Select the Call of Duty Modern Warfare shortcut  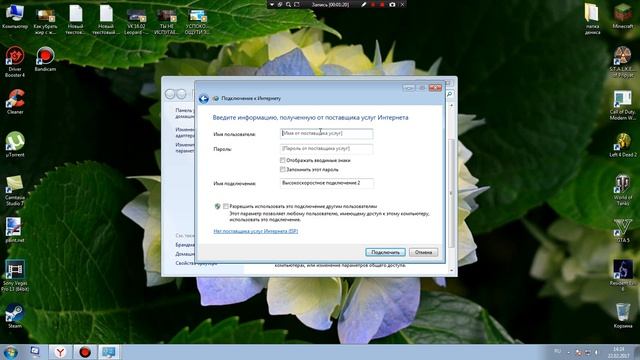tap(623, 106)
